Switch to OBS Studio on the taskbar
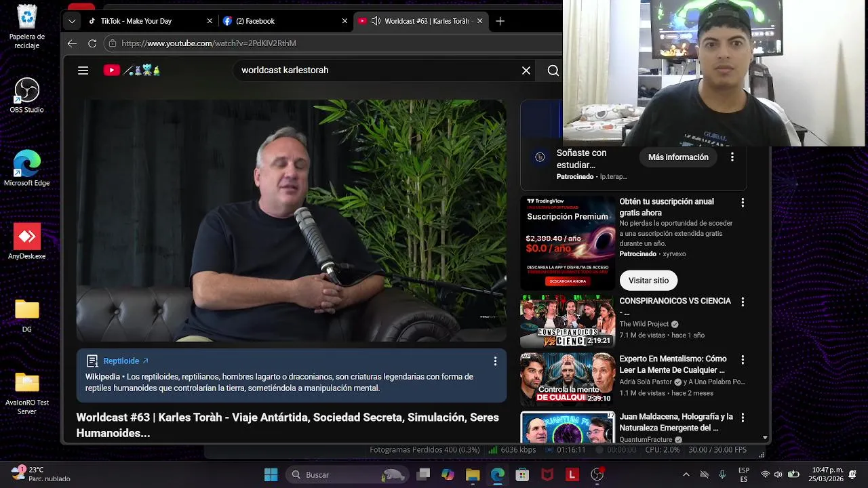The width and height of the screenshot is (868, 488). click(x=597, y=474)
